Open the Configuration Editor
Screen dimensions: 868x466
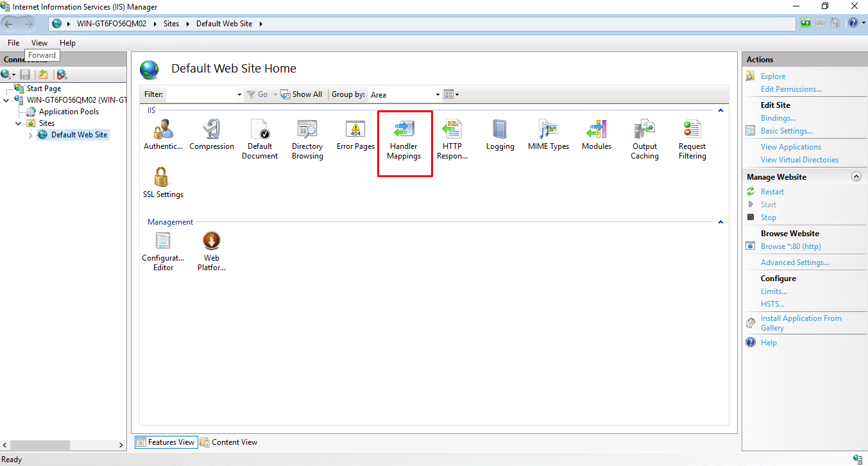point(163,252)
